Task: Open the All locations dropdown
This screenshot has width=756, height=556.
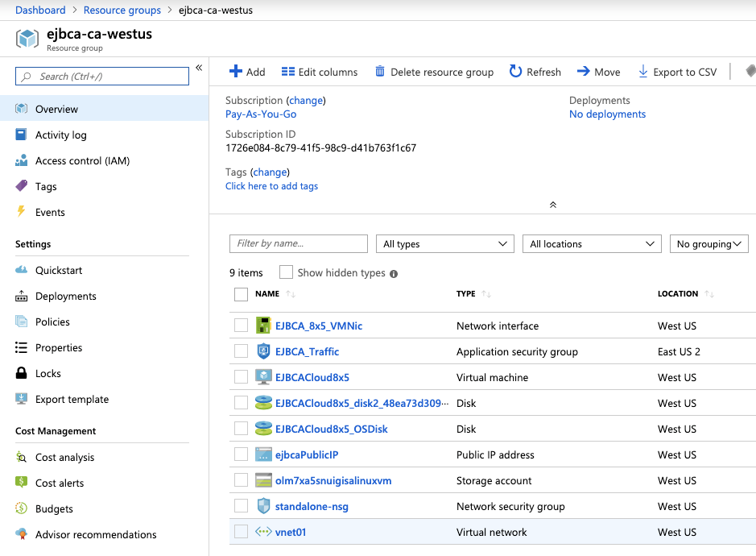Action: (x=592, y=244)
